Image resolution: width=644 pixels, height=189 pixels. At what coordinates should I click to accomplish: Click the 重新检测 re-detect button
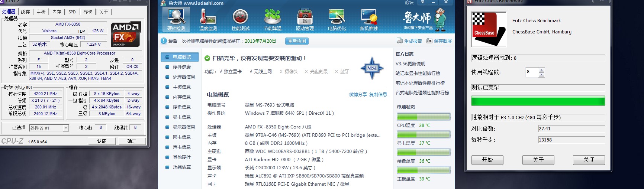click(x=297, y=41)
